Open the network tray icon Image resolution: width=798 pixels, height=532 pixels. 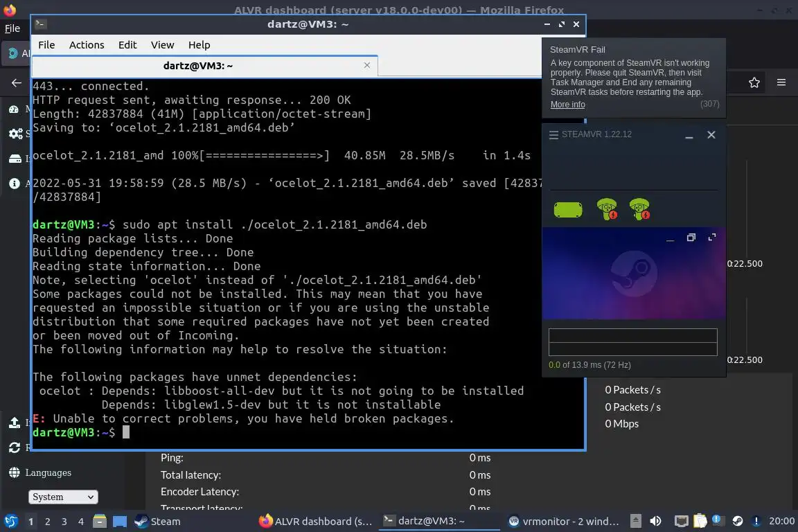(681, 521)
